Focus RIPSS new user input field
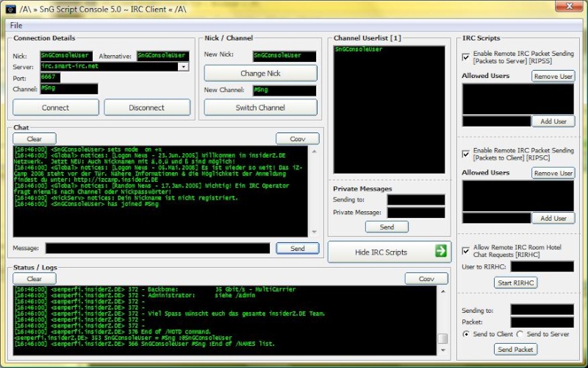Image resolution: width=588 pixels, height=368 pixels. point(497,121)
